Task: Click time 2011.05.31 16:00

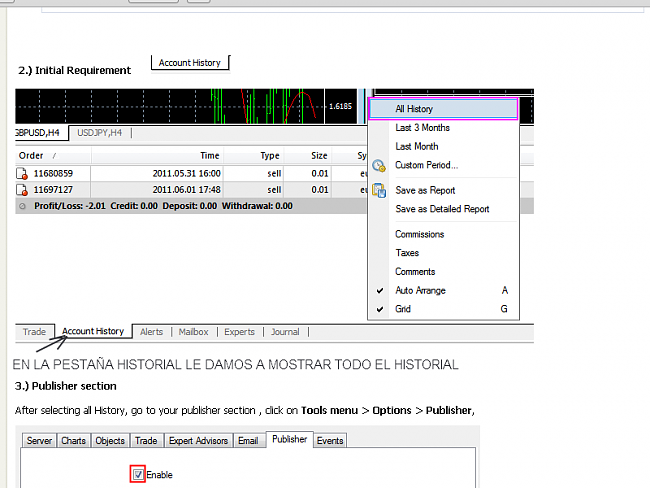Action: click(187, 173)
